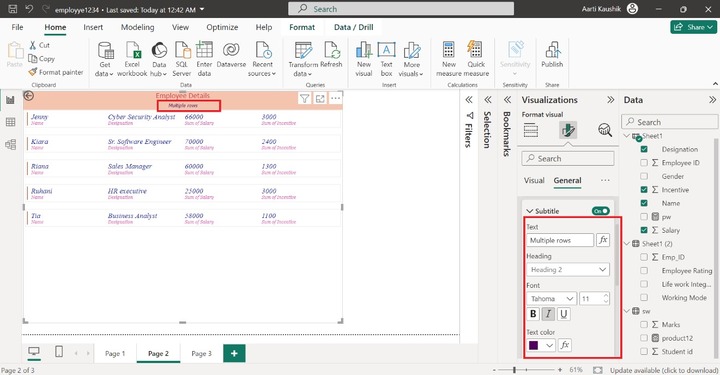Image resolution: width=720 pixels, height=375 pixels.
Task: Pick the purple Text color swatch
Action: coord(534,345)
